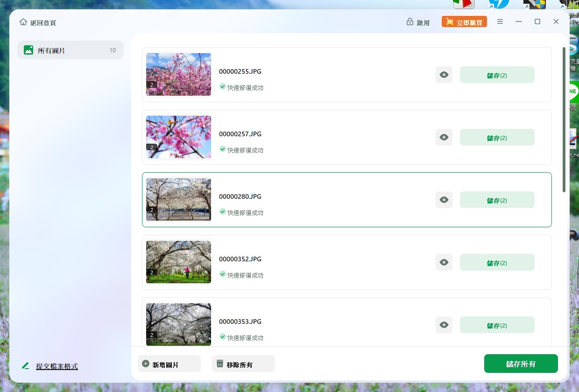Click 儲存所有 to save all images
The height and width of the screenshot is (392, 579).
(x=521, y=364)
